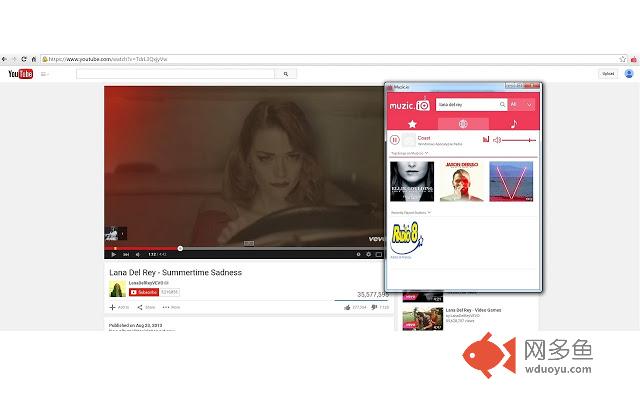Open the Lana Del Rey Video Games suggestion
Viewport: 640px width, 400px height.
tap(473, 310)
